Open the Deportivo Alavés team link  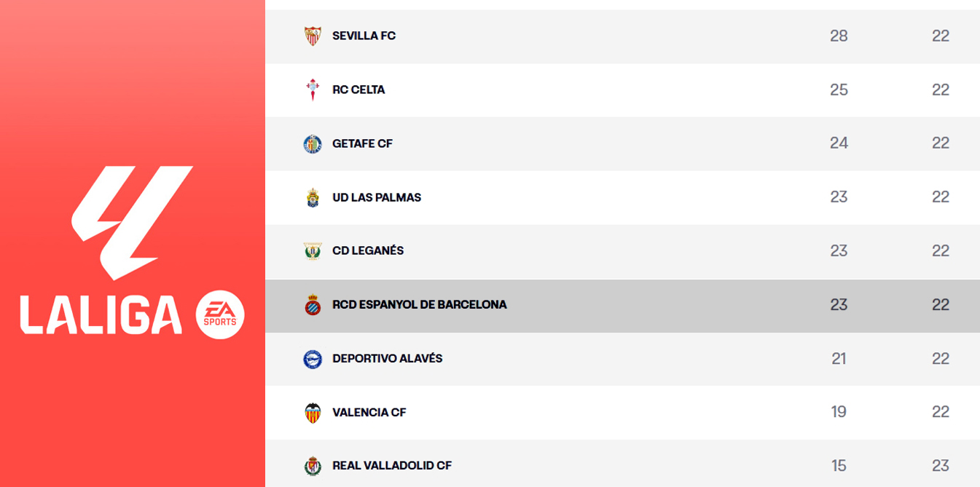click(x=387, y=359)
